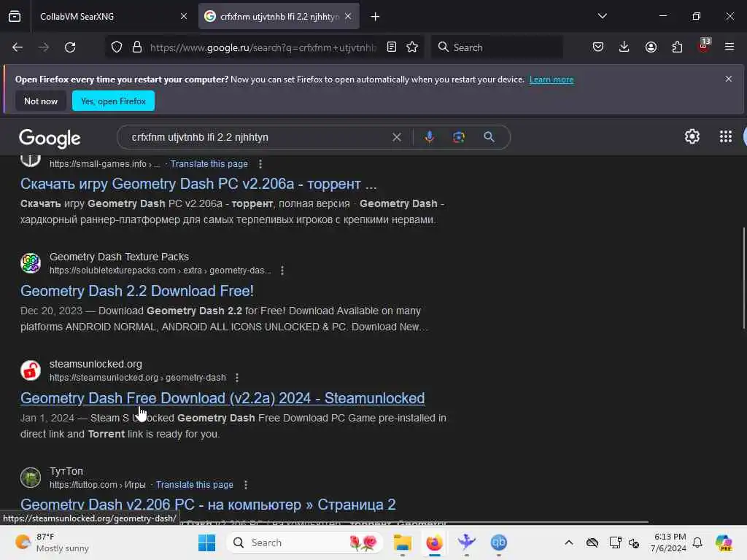Open more options for small-games.info result
The image size is (747, 560).
pos(260,164)
